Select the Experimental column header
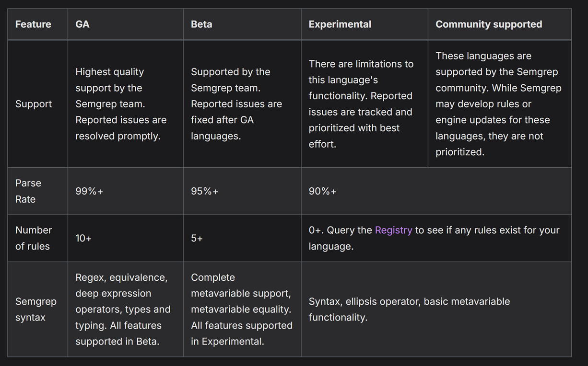This screenshot has height=366, width=588. (340, 24)
